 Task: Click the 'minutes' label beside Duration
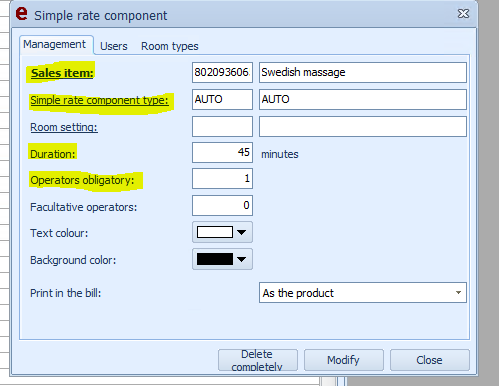(280, 154)
